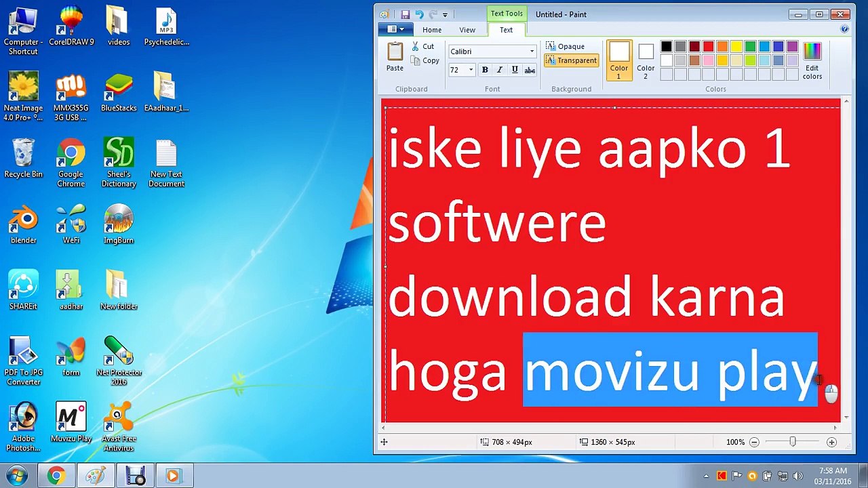Click the word 'softwere' on the canvas

point(497,224)
